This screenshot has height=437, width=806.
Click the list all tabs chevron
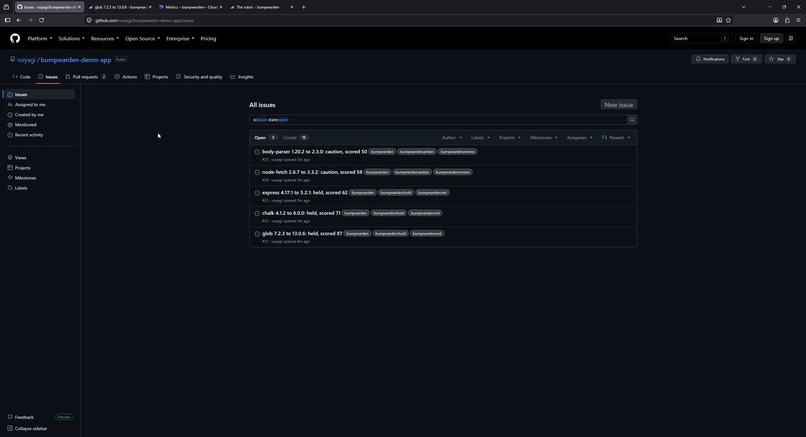[x=743, y=7]
